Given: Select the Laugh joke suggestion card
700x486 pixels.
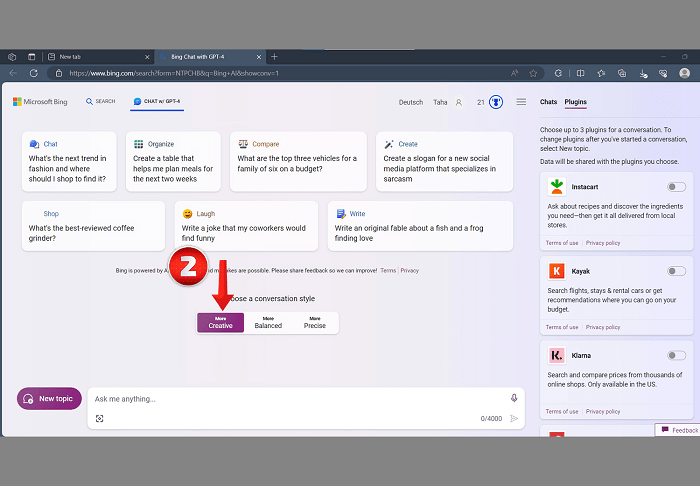Looking at the screenshot, I should 246,226.
